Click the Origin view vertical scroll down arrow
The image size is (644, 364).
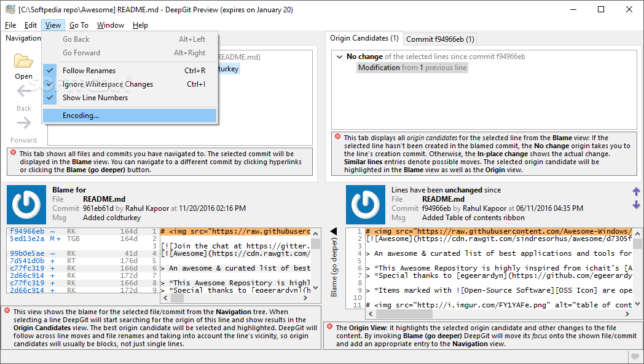click(637, 304)
